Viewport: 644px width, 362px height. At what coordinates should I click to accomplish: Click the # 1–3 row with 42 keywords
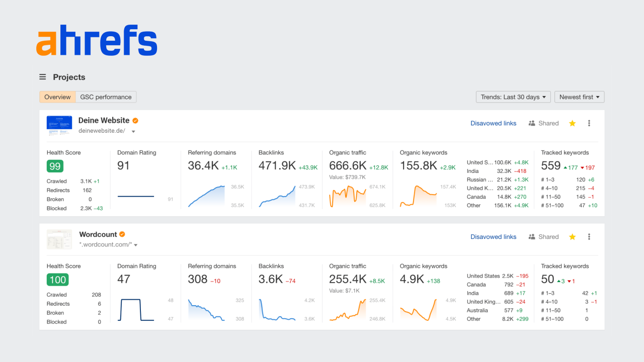click(x=569, y=293)
